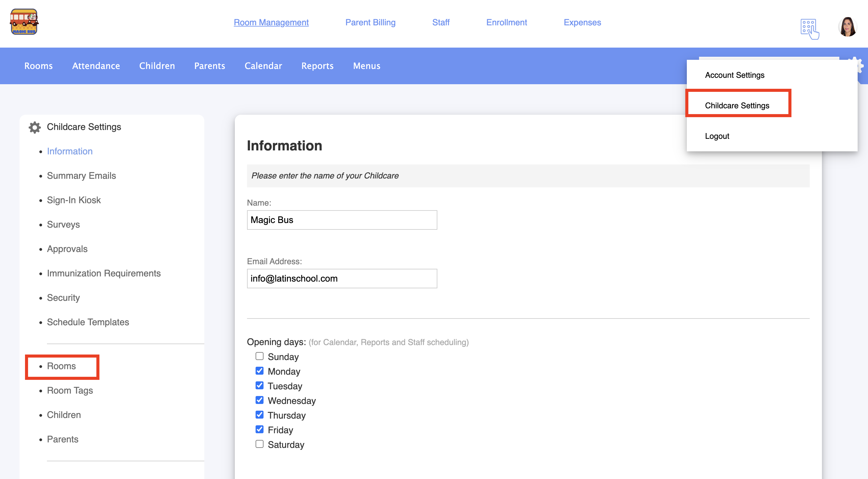This screenshot has height=479, width=868.
Task: Choose Account Settings in the dropdown
Action: click(x=734, y=75)
